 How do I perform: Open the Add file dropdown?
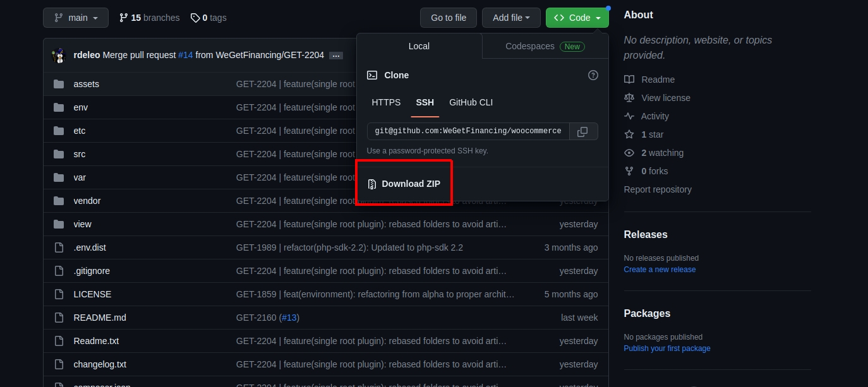(511, 18)
